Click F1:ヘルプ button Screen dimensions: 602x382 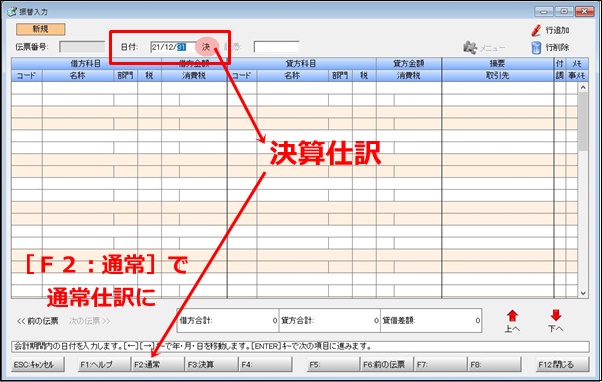pyautogui.click(x=104, y=364)
